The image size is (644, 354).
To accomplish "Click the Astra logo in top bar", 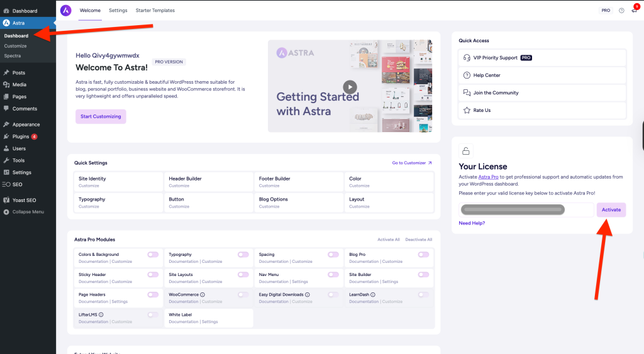I will [66, 11].
